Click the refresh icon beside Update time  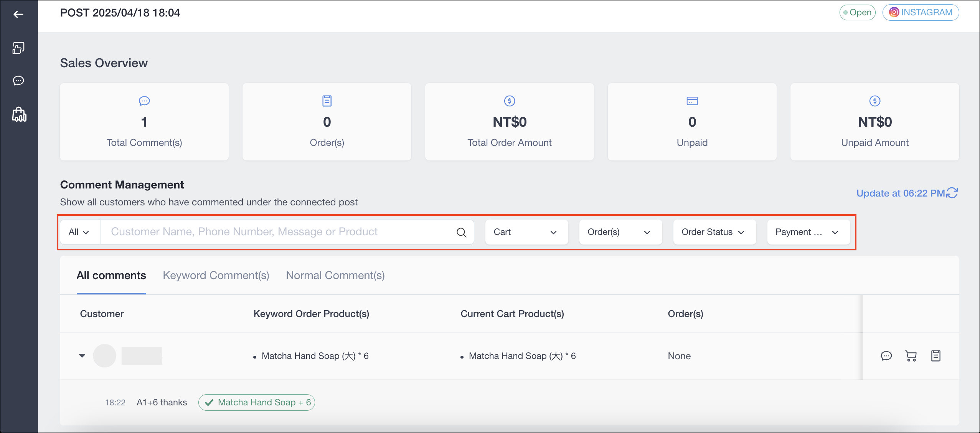(x=952, y=193)
